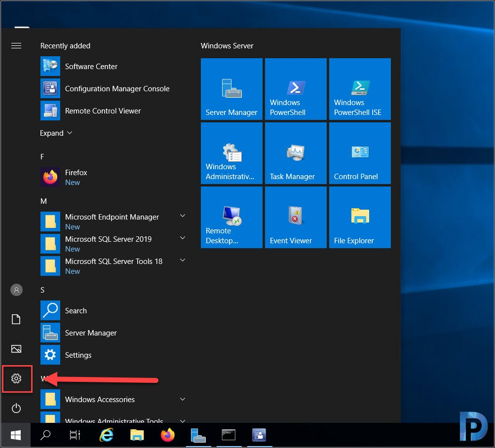Image resolution: width=495 pixels, height=448 pixels.
Task: Open the File Explorer tile
Action: 360,217
